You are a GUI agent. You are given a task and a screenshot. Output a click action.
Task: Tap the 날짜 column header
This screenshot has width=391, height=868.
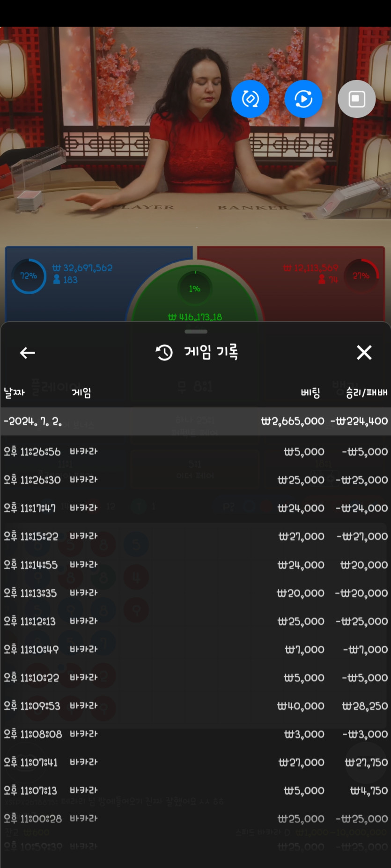click(x=15, y=392)
